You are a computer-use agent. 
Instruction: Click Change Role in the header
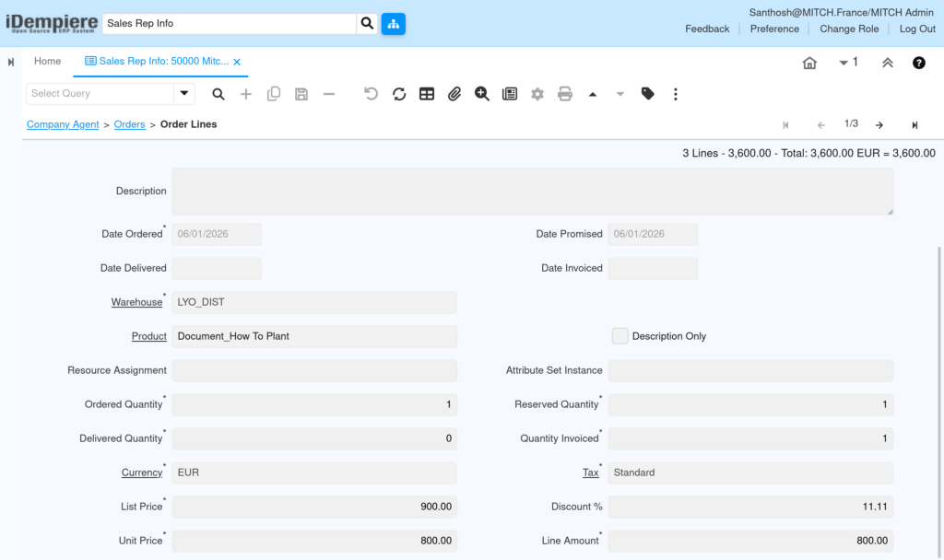849,29
